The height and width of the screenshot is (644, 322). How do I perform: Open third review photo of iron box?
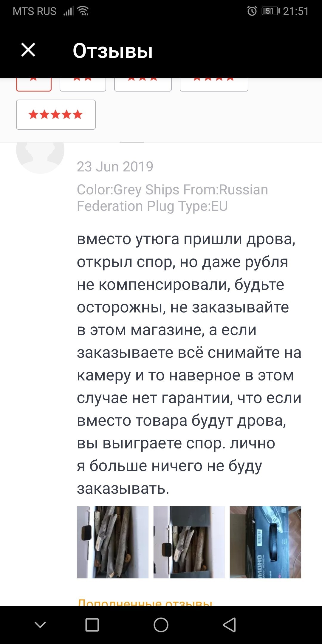click(265, 542)
